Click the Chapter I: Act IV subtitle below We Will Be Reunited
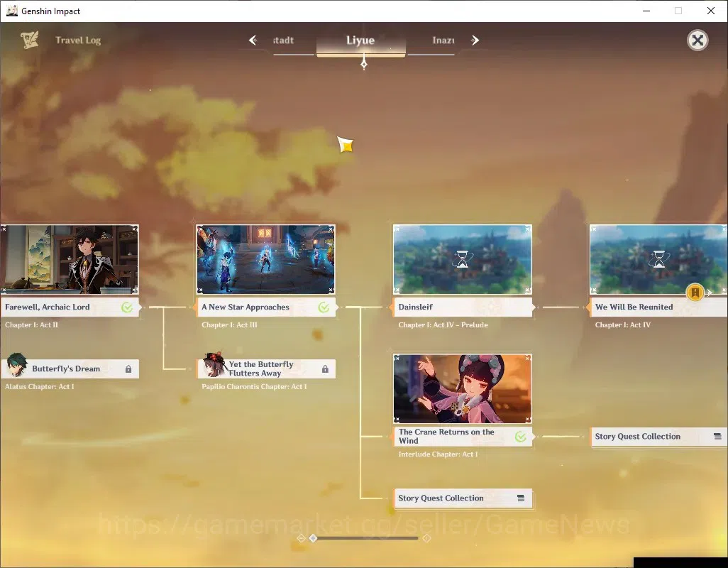728x568 pixels. (x=622, y=325)
